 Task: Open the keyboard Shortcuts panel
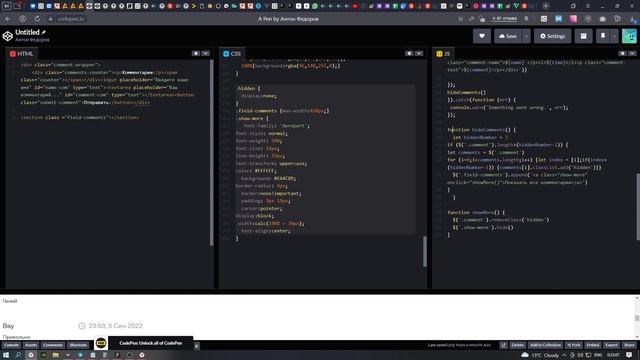click(78, 345)
